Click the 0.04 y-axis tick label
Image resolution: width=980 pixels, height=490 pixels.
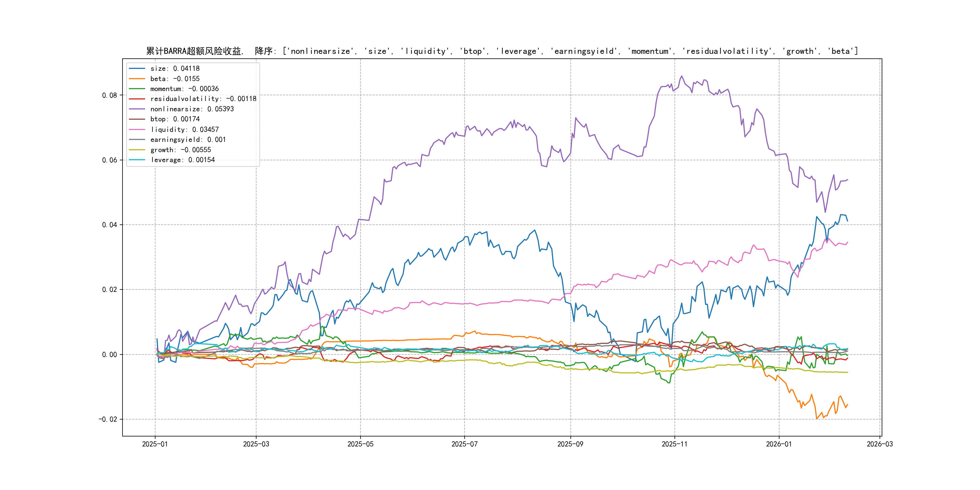pos(109,225)
